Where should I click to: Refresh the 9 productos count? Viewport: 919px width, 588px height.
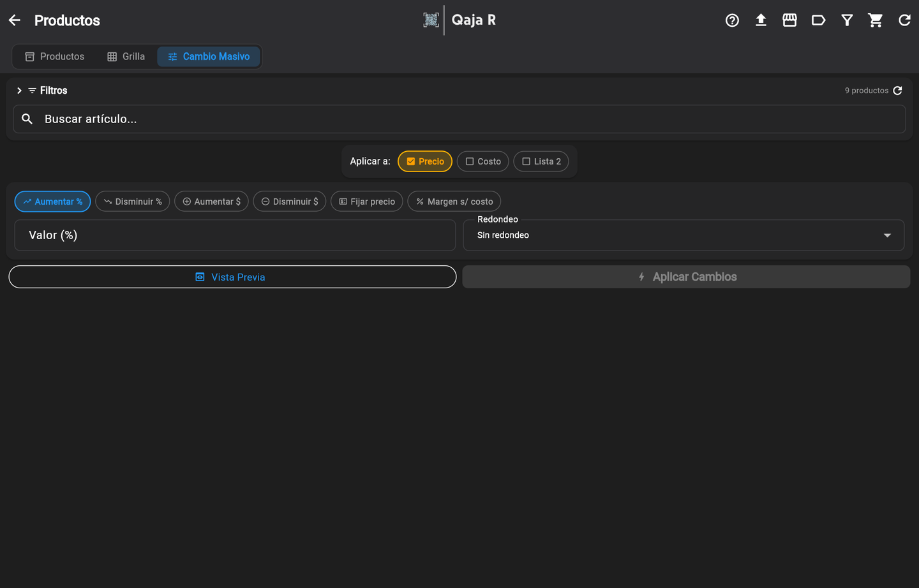pos(898,91)
